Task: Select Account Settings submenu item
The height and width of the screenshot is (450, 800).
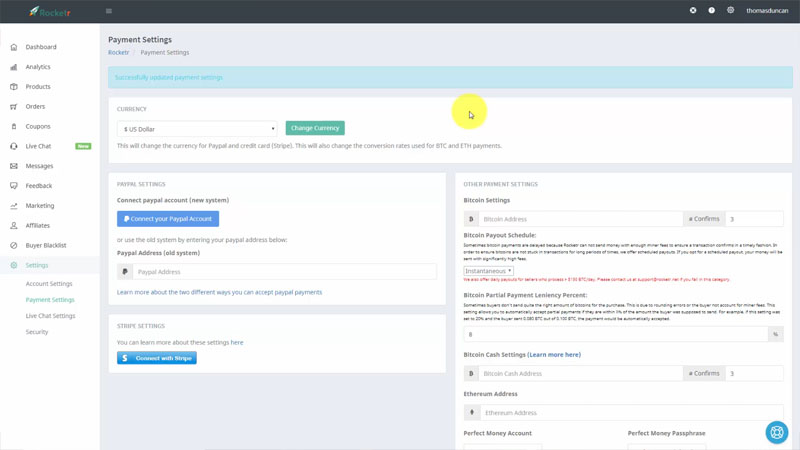Action: pyautogui.click(x=49, y=284)
